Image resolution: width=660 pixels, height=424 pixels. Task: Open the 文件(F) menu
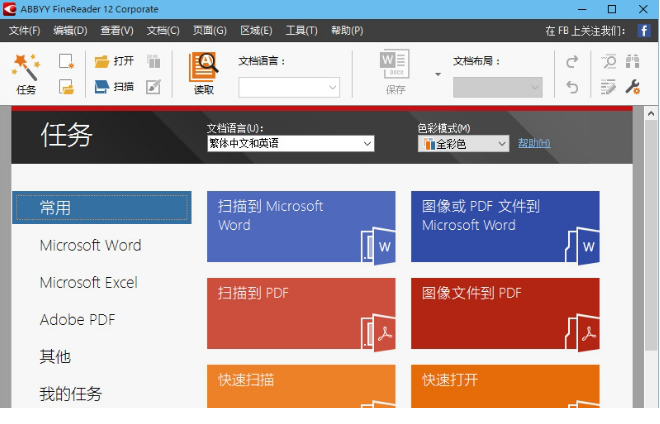(x=24, y=31)
